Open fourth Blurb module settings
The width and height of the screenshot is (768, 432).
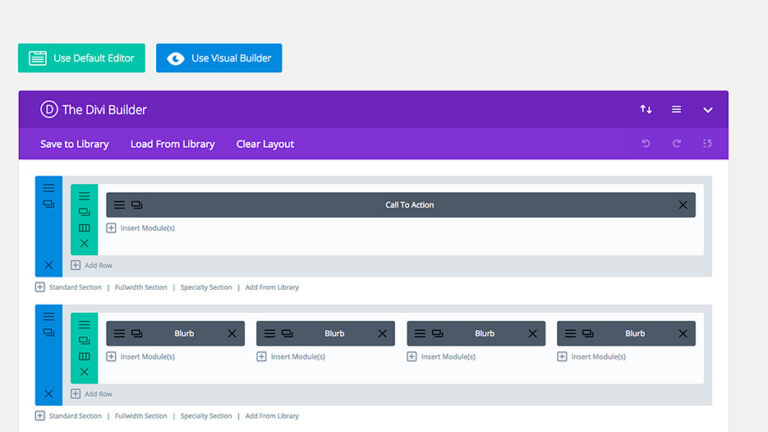click(570, 334)
